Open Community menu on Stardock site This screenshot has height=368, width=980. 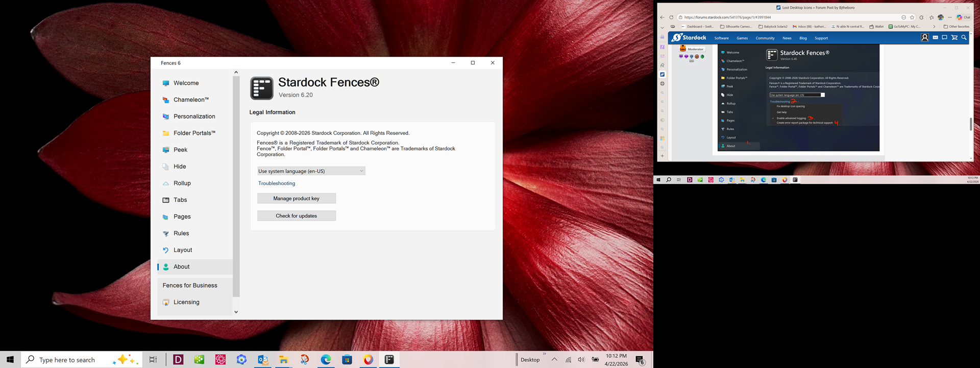coord(765,38)
